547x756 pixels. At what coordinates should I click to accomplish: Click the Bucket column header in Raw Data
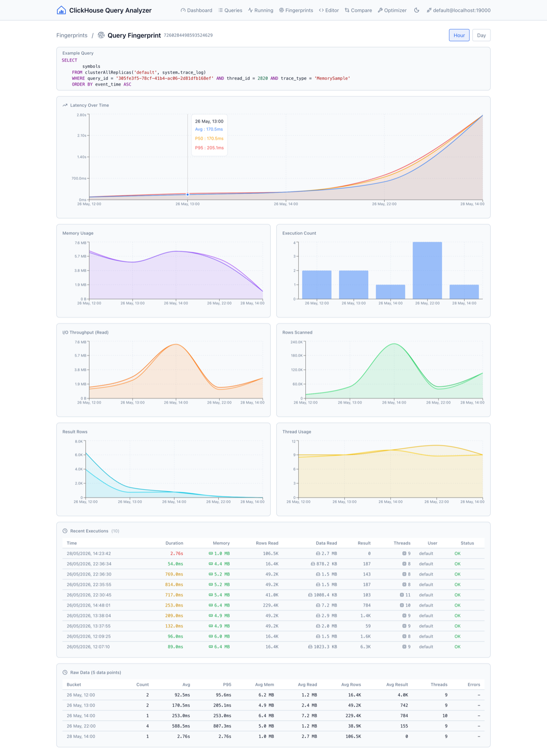74,685
